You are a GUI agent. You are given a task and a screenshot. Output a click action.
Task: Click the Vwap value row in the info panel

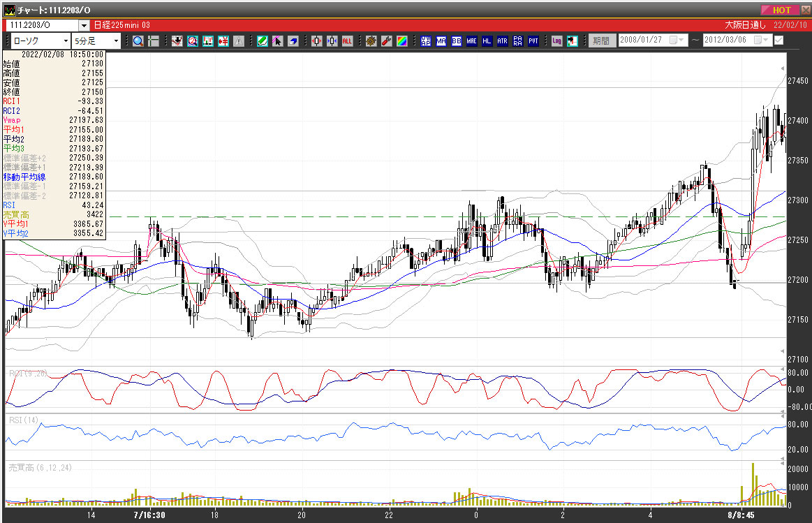[x=53, y=120]
